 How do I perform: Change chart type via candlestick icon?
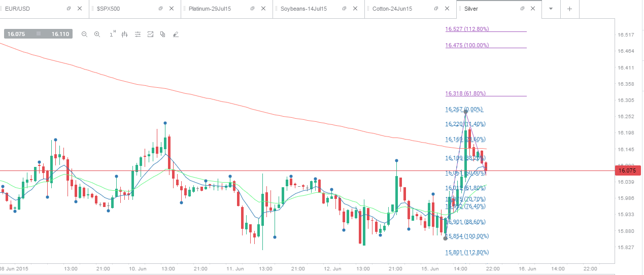[124, 35]
